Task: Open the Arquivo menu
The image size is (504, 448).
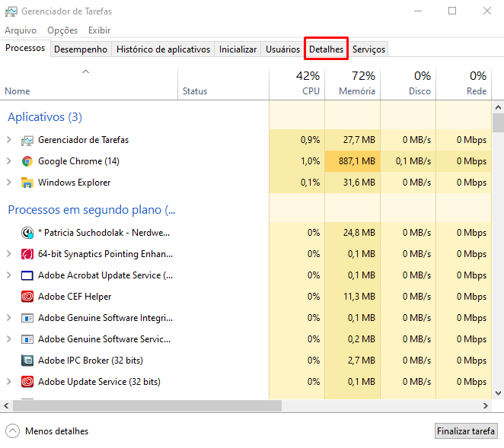Action: [x=21, y=30]
